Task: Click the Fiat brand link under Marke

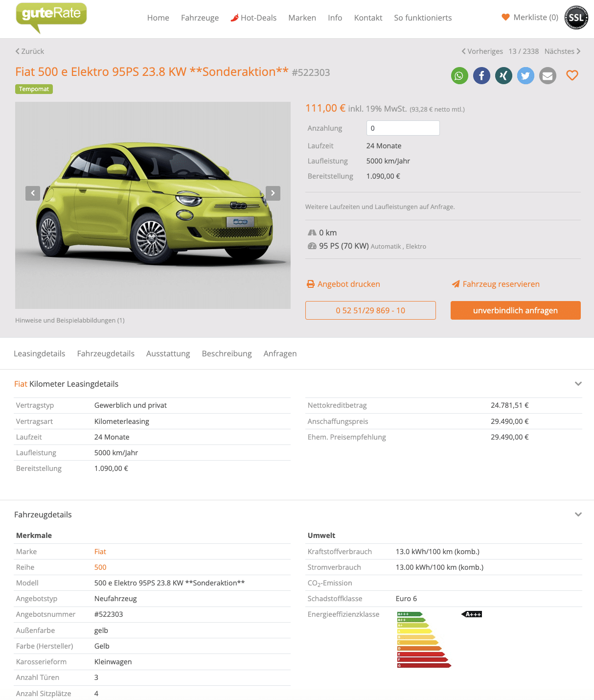Action: pos(100,552)
